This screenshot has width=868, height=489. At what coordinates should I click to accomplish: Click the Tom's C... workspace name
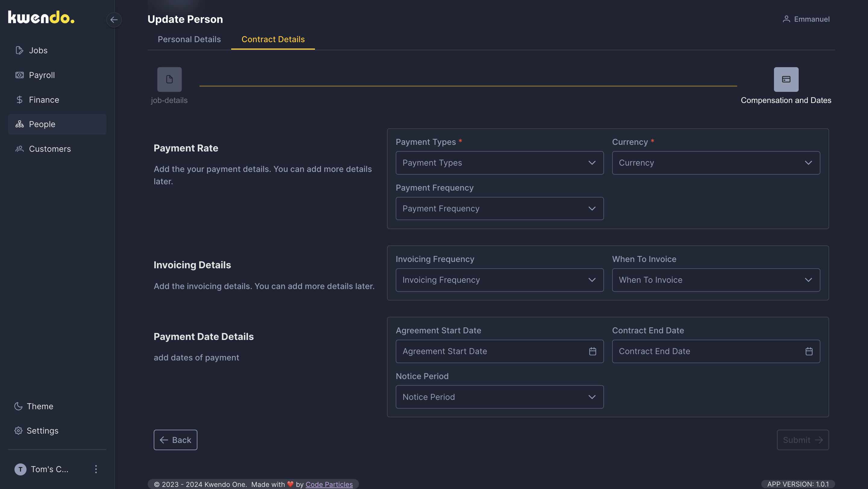49,469
